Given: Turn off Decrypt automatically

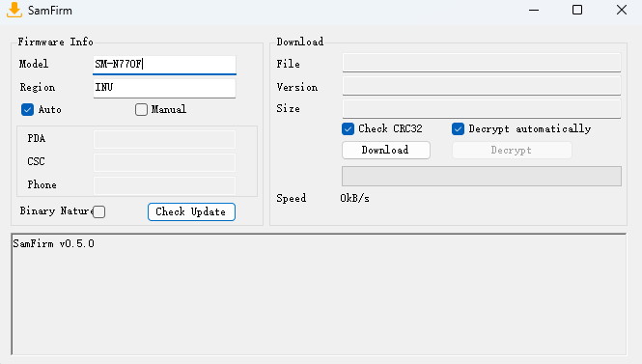Looking at the screenshot, I should 459,128.
